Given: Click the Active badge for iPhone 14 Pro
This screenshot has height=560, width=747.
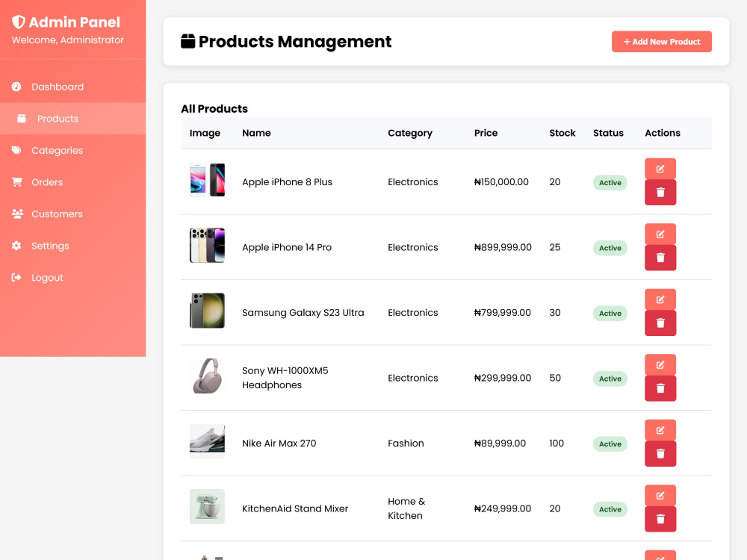Looking at the screenshot, I should pyautogui.click(x=610, y=248).
